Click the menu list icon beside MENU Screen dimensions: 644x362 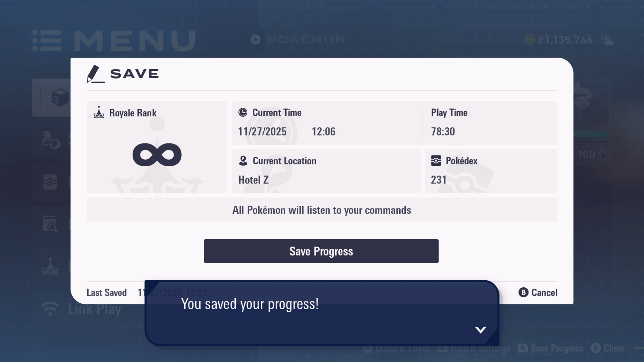[x=47, y=41]
